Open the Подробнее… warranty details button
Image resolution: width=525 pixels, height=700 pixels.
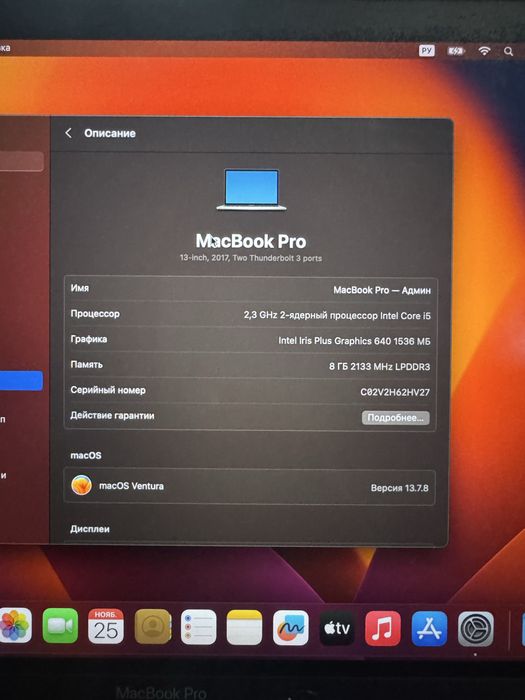coord(396,418)
